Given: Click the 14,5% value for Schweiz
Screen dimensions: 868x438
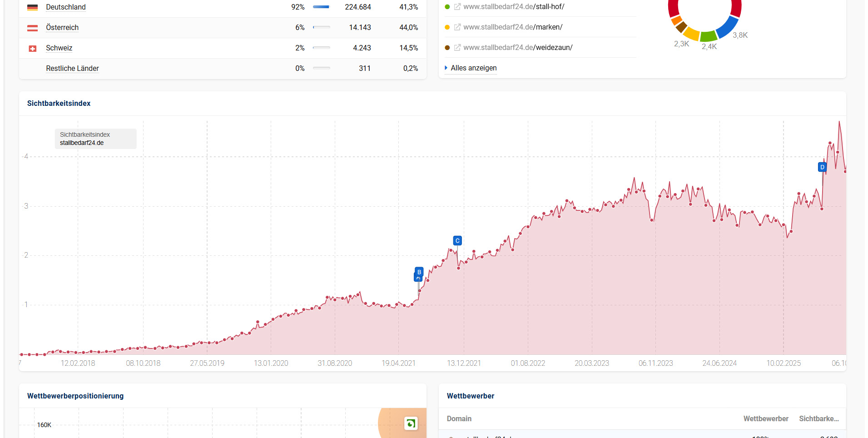Looking at the screenshot, I should coord(409,48).
